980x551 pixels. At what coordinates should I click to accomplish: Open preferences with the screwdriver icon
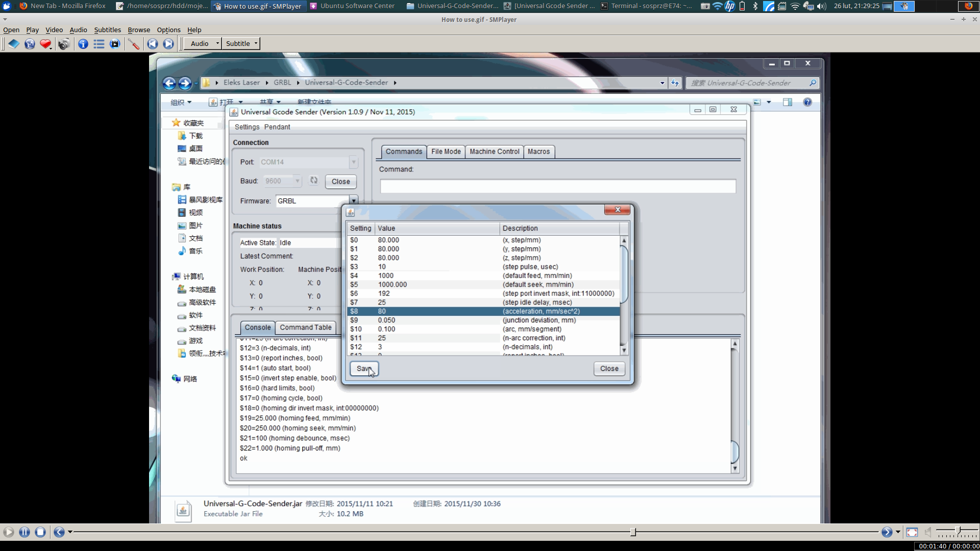pos(134,44)
